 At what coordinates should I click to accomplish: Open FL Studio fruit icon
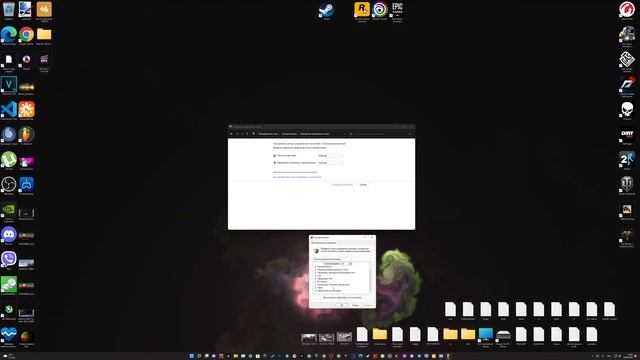(x=27, y=134)
